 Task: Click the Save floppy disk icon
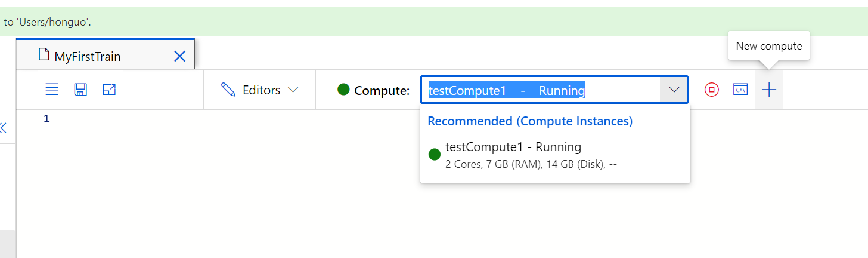(80, 90)
